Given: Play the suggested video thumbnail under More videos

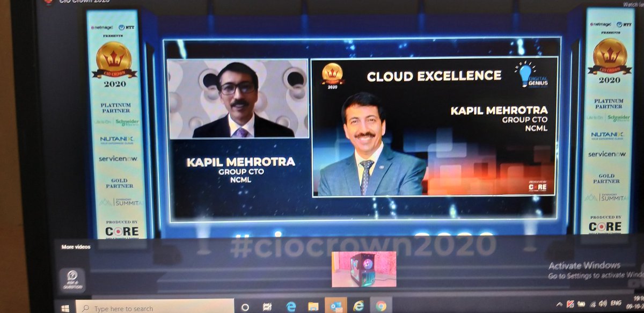Looking at the screenshot, I should tap(364, 268).
